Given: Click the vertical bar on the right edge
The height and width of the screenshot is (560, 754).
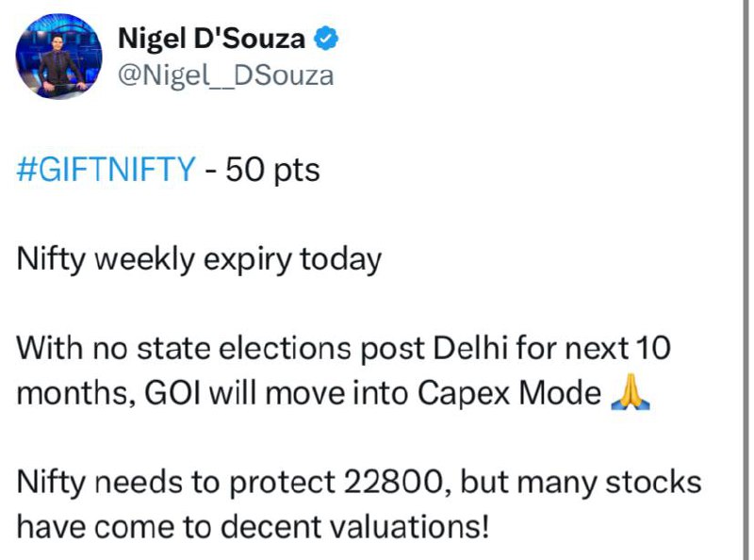Looking at the screenshot, I should 744,280.
